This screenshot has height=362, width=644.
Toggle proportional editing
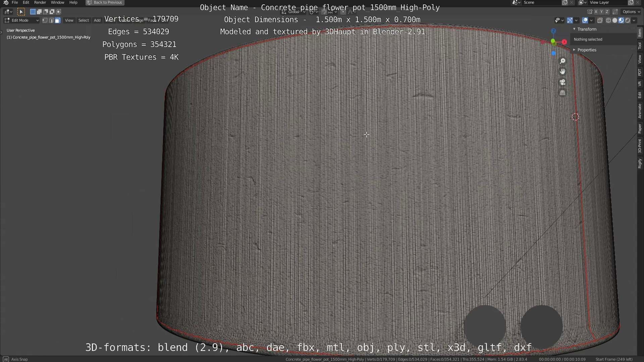coord(343,12)
